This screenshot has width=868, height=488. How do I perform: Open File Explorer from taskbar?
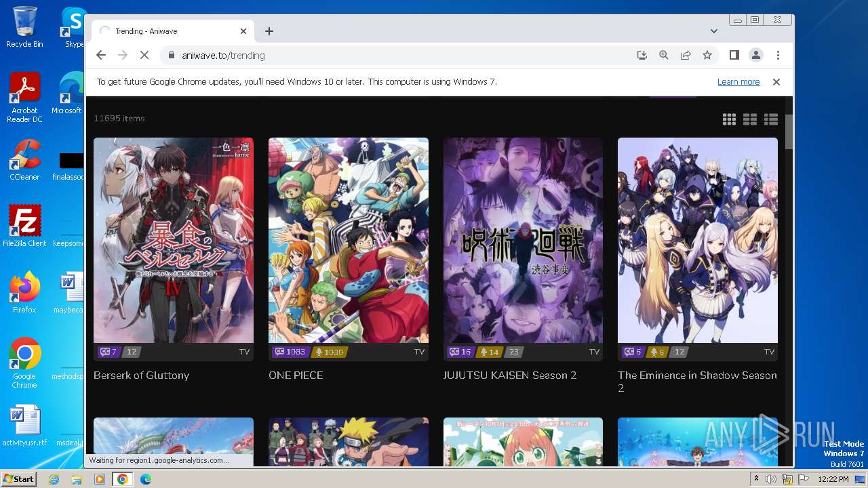(77, 479)
